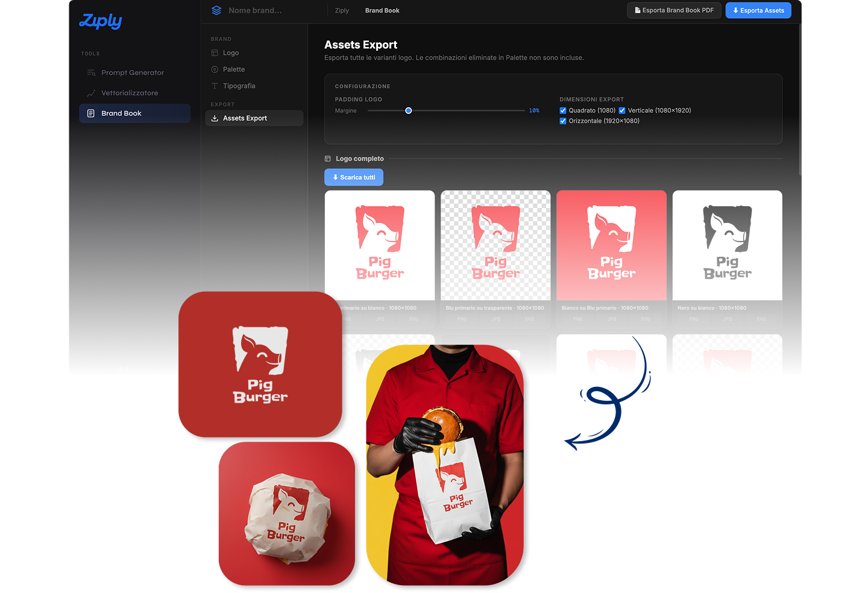868x593 pixels.
Task: Click the Tipografia text icon
Action: click(215, 86)
